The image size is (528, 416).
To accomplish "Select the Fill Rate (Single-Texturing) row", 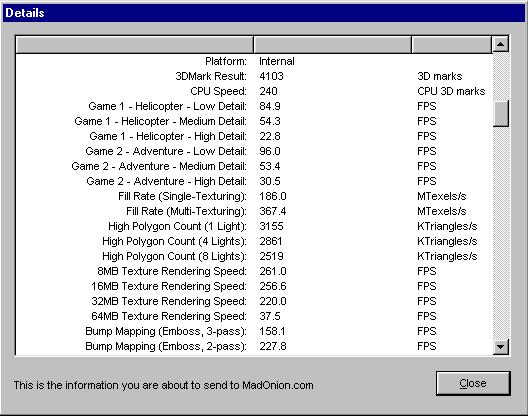I will (x=254, y=196).
